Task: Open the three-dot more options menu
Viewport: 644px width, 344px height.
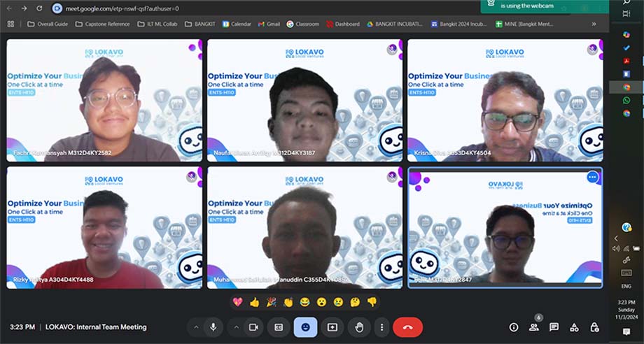Action: pyautogui.click(x=381, y=327)
